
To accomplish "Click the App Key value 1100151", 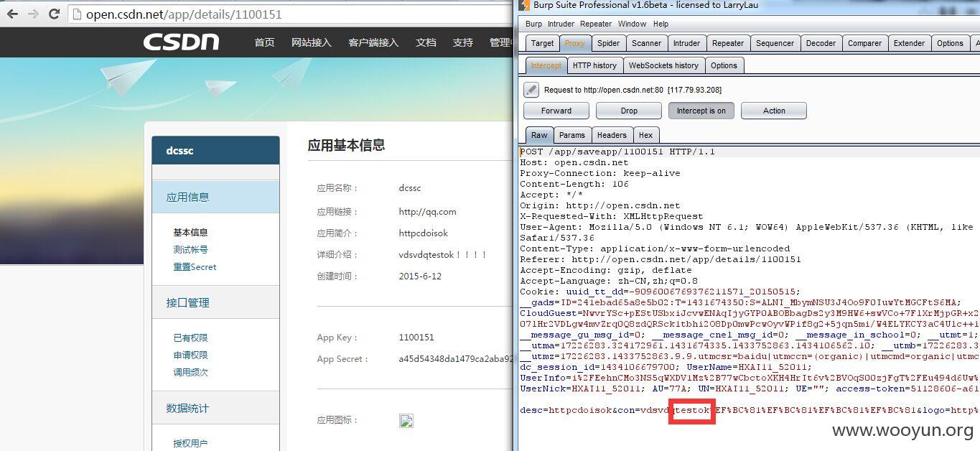I will tap(416, 338).
